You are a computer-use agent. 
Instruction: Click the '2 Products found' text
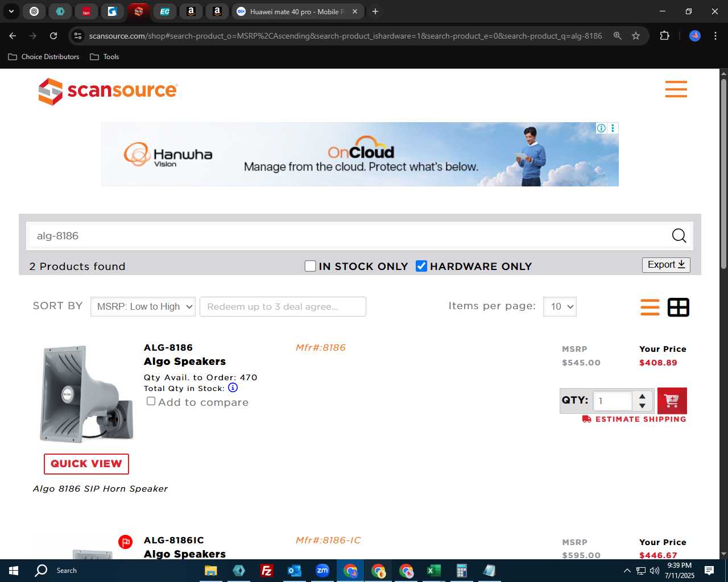click(77, 266)
